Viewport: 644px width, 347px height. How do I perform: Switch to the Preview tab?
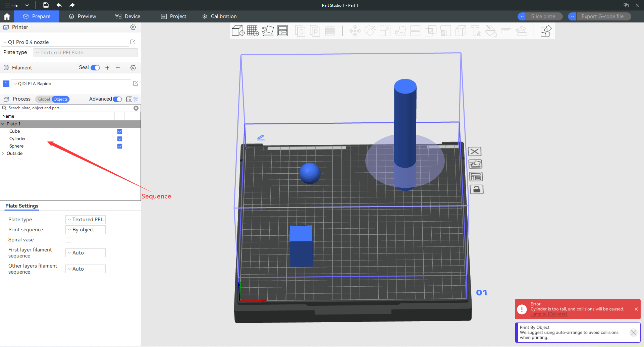point(82,16)
